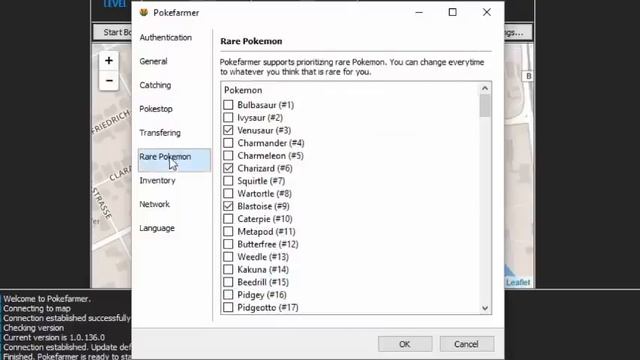Maximize the Pokefarmer settings dialog
The width and height of the screenshot is (640, 360).
(452, 12)
